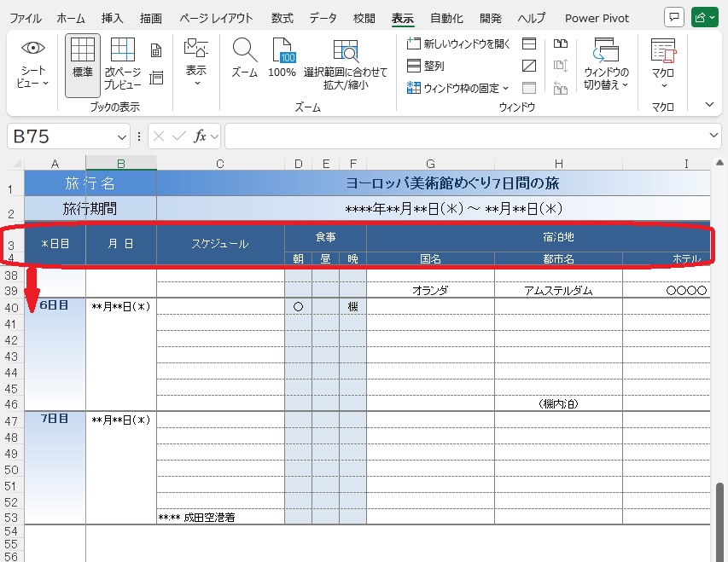Switch to 改ページプレビュー page break preview
This screenshot has width=728, height=562.
tap(123, 64)
